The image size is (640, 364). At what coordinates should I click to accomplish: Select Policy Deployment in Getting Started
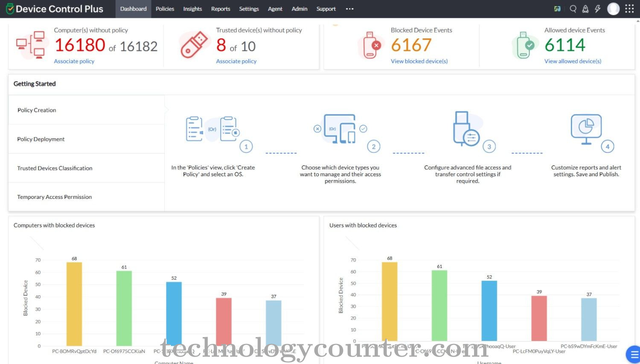(x=86, y=139)
